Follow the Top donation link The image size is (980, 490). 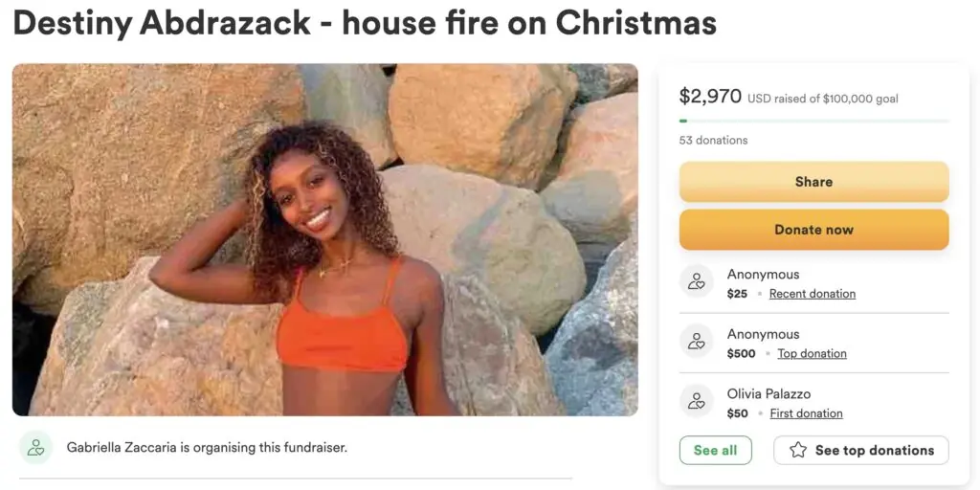click(x=812, y=354)
